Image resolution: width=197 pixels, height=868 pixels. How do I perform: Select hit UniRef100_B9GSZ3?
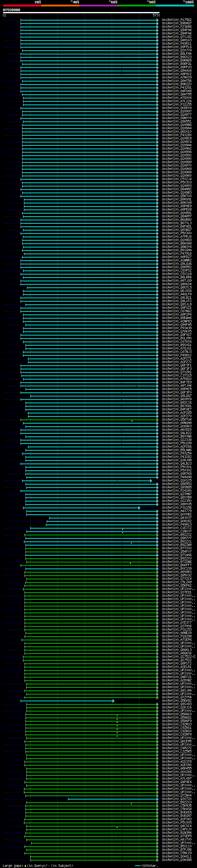pyautogui.click(x=176, y=57)
